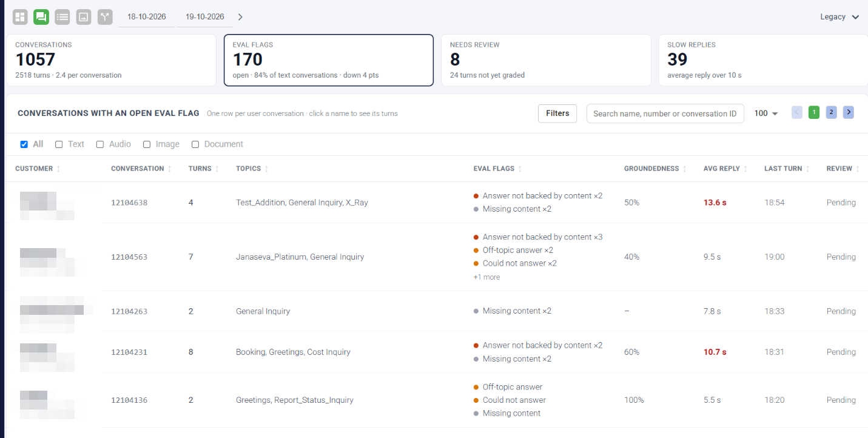
Task: Go to previous page of results
Action: (x=797, y=112)
